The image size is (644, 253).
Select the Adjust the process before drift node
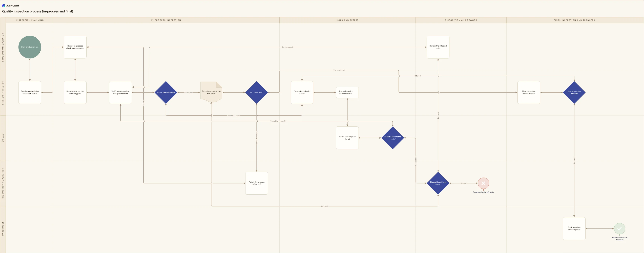256,183
